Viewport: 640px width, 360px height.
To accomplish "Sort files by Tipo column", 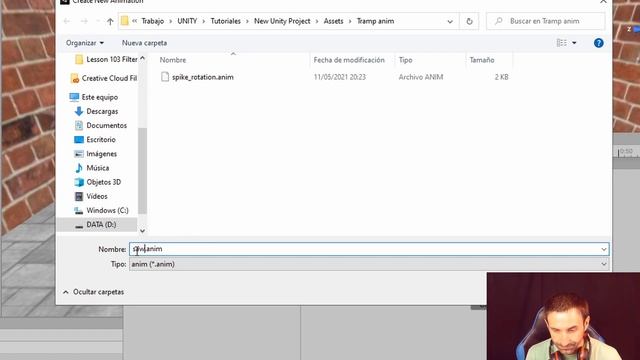I will click(405, 60).
